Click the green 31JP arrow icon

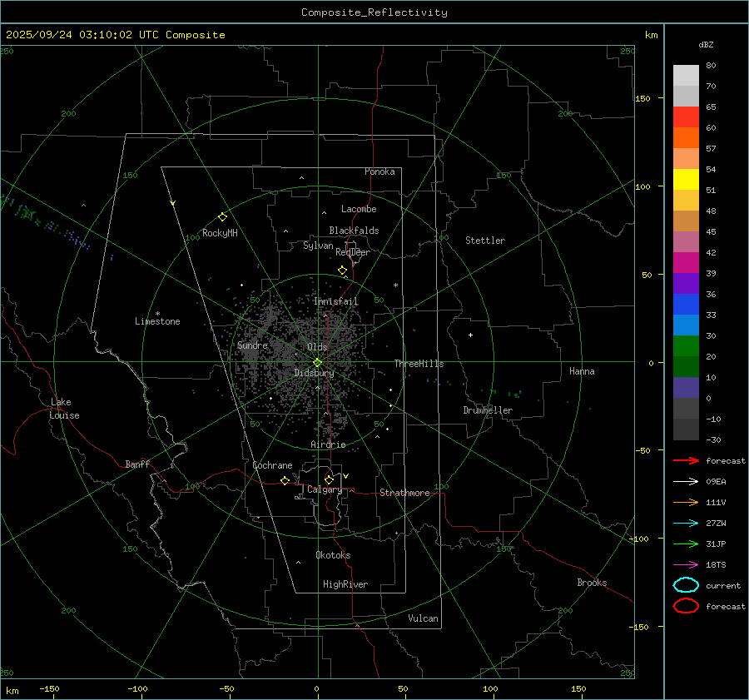click(x=686, y=544)
